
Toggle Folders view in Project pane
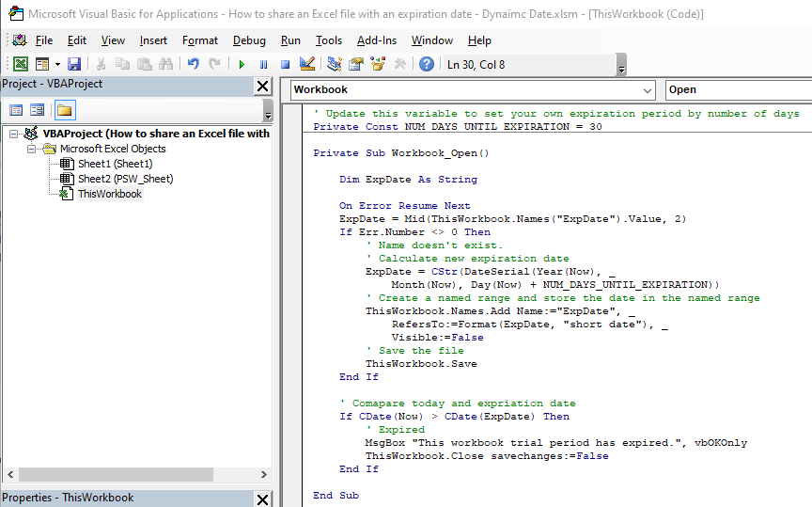tap(65, 110)
